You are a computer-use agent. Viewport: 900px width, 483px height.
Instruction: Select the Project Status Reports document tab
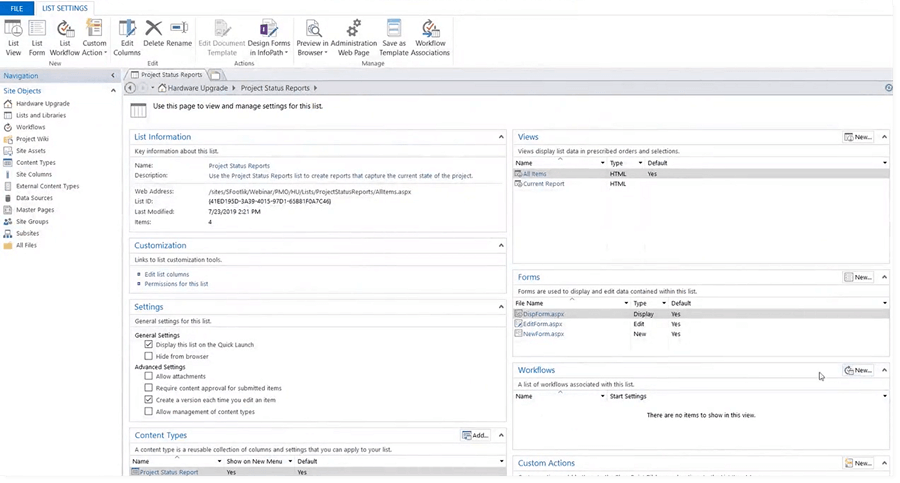[169, 74]
